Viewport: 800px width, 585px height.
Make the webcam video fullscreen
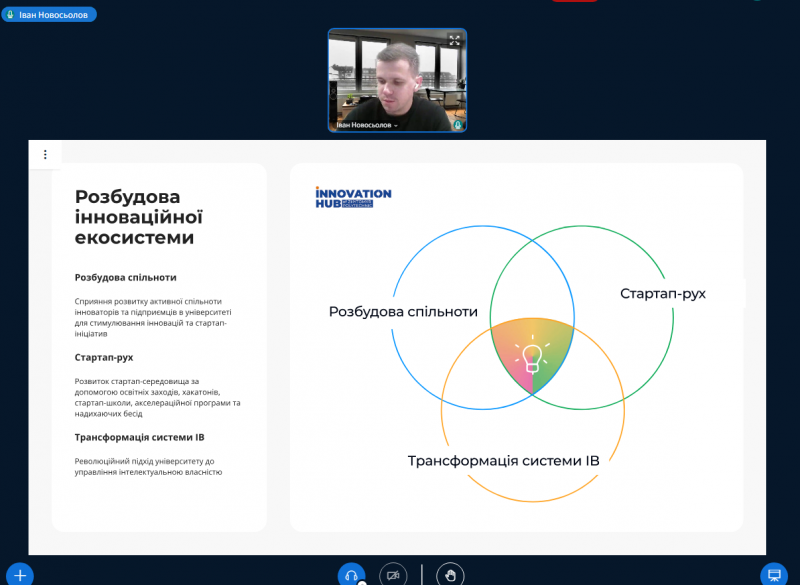pos(454,41)
